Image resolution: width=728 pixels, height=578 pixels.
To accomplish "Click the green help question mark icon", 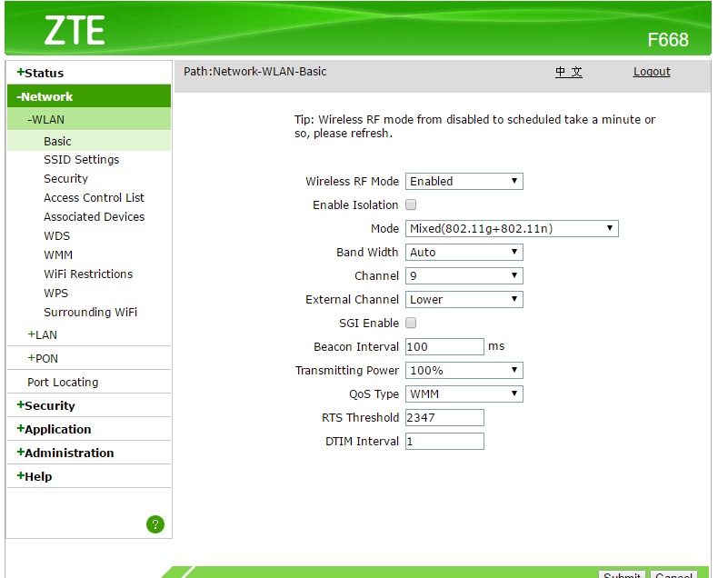I will pos(155,524).
